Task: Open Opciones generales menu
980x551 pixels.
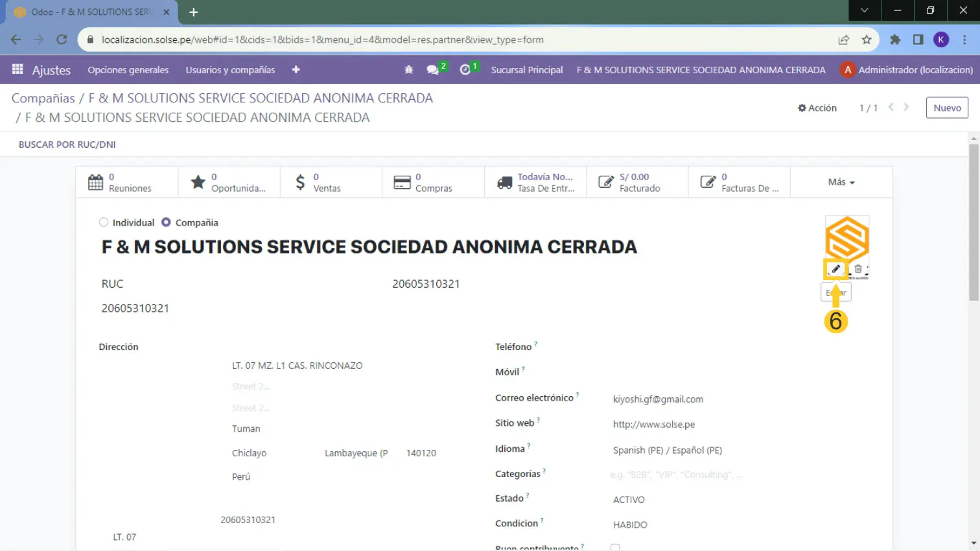Action: [x=128, y=69]
